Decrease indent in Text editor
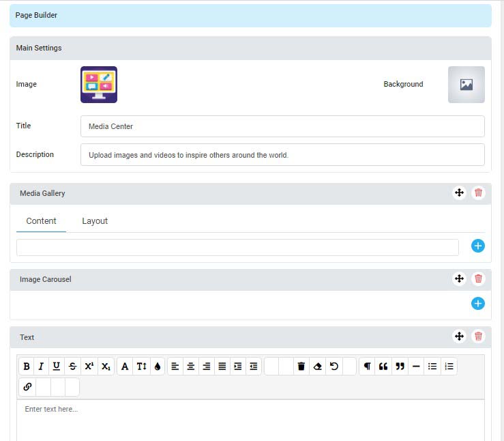Screen dimensions: 504x441 tap(254, 366)
